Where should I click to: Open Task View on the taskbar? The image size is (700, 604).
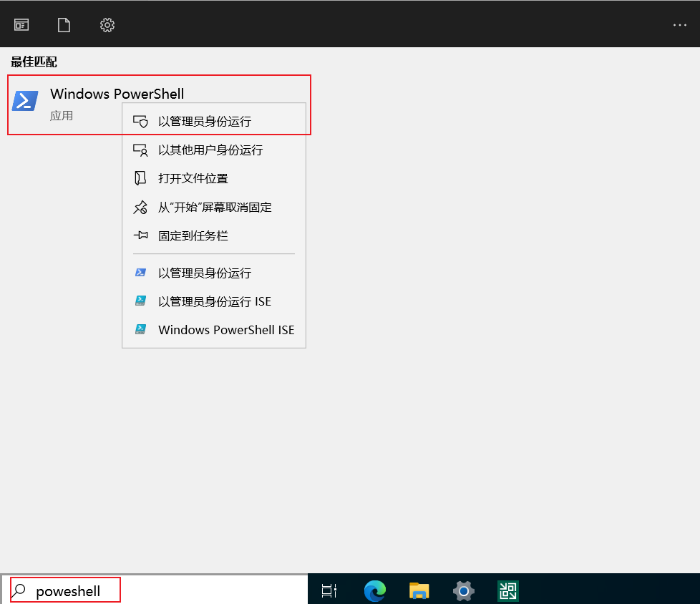point(329,590)
